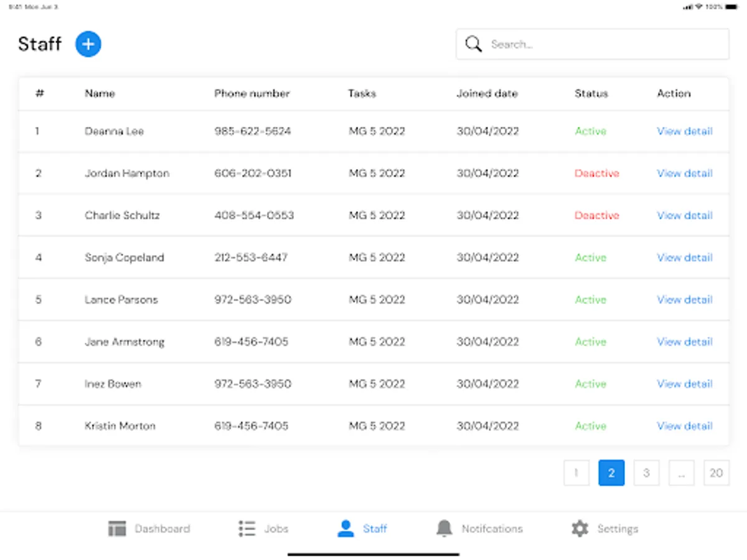Click Inez Bowen's joined date 30/04/2022

(x=487, y=384)
